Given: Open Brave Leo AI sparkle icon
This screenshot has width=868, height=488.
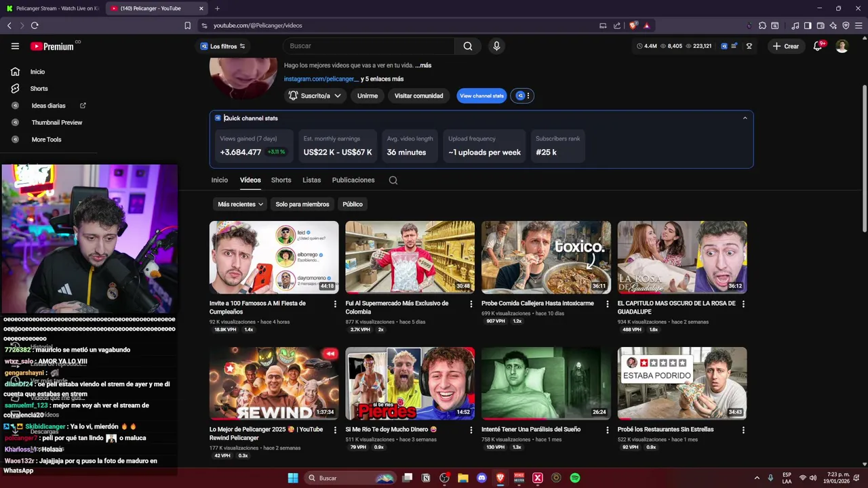Looking at the screenshot, I should coord(833,26).
